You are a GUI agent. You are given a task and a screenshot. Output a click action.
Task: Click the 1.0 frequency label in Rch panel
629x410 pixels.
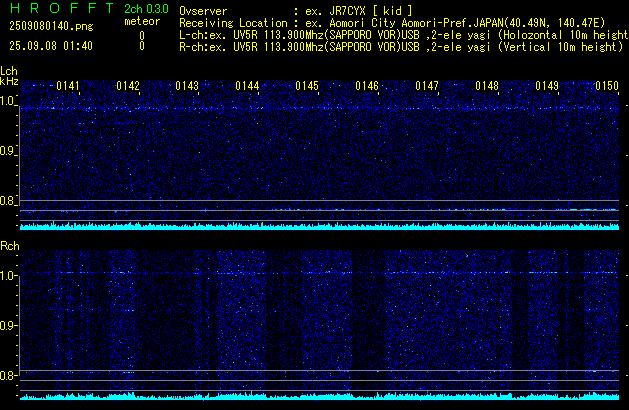(x=7, y=276)
